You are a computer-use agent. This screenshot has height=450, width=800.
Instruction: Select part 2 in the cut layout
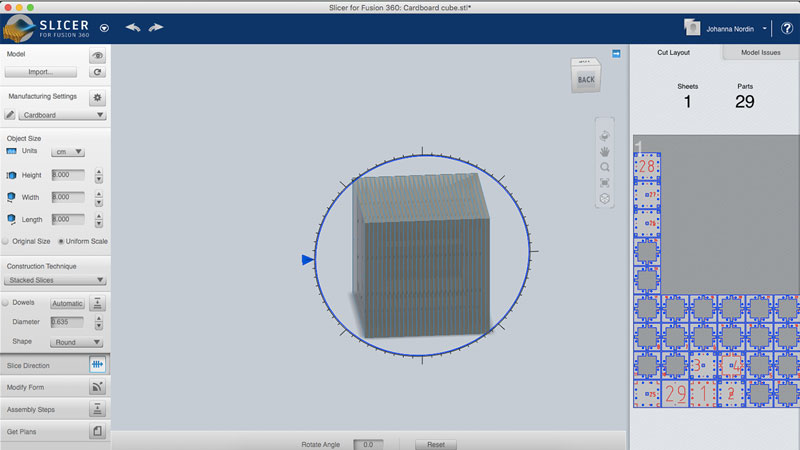point(731,393)
